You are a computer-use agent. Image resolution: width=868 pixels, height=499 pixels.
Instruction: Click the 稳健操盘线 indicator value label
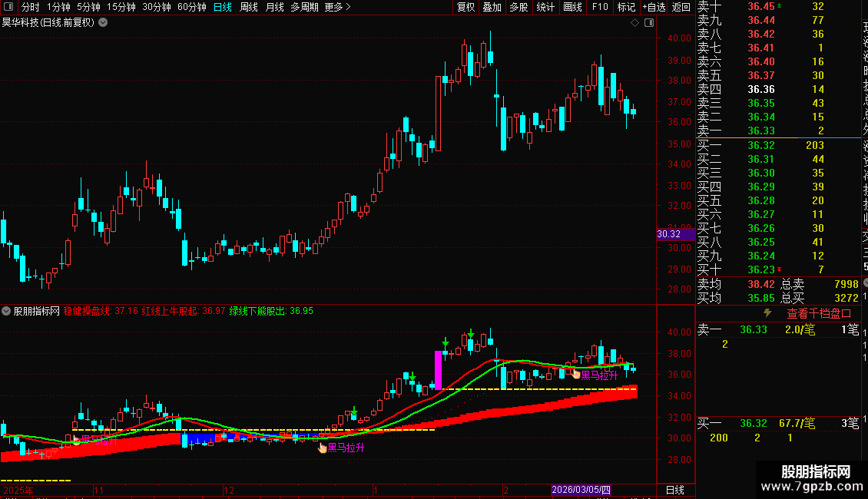(101, 311)
